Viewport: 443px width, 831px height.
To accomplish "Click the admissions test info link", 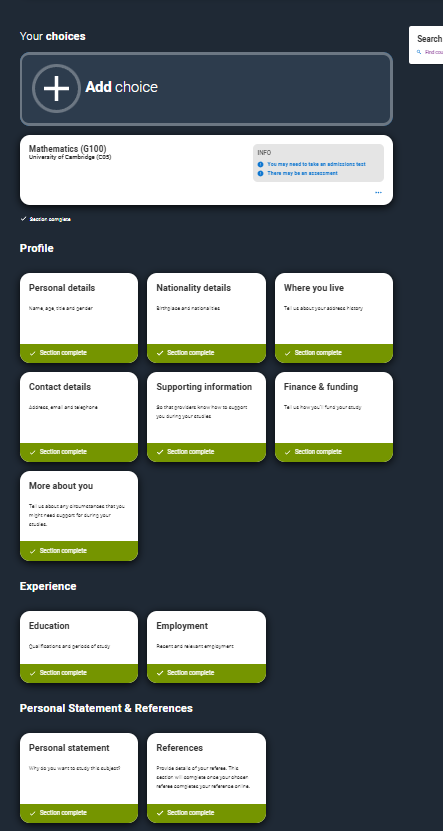I will pyautogui.click(x=316, y=164).
